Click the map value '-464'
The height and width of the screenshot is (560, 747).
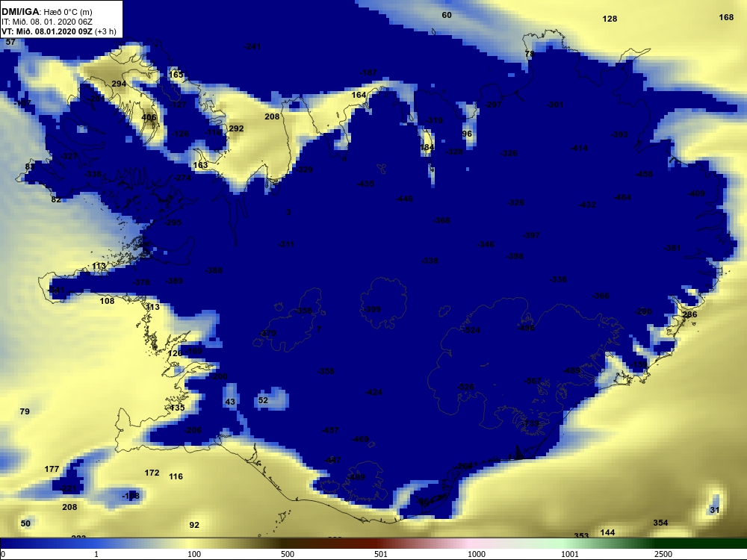(622, 197)
